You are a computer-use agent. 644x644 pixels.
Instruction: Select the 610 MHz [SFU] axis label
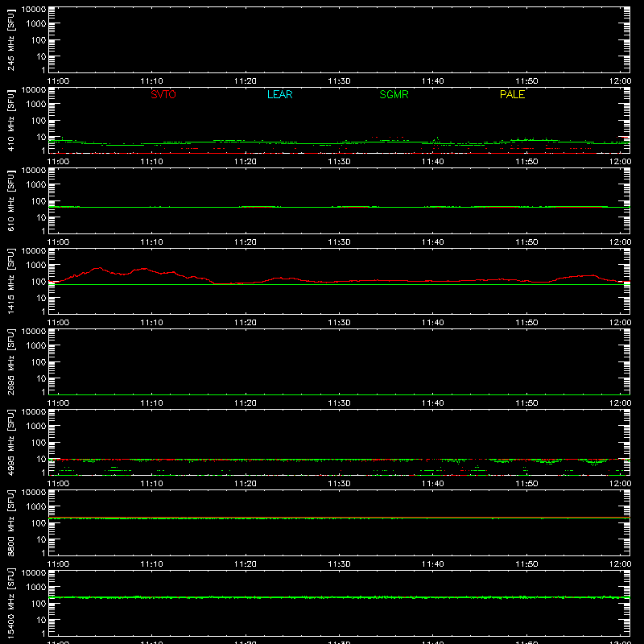[10, 200]
